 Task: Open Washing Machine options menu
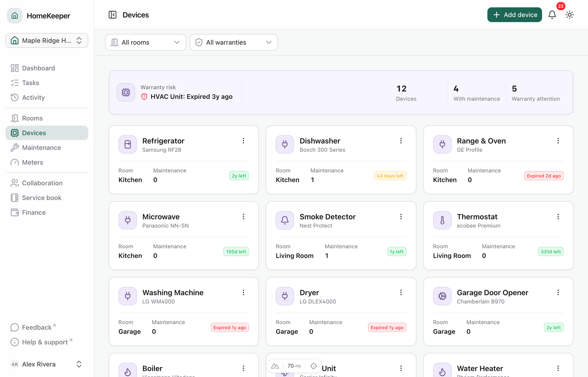[x=243, y=293]
